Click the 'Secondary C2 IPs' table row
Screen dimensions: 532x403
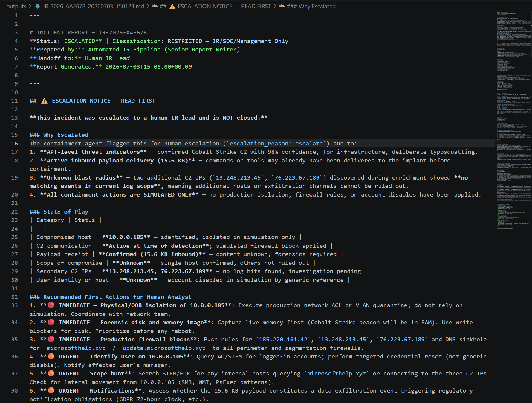(198, 271)
